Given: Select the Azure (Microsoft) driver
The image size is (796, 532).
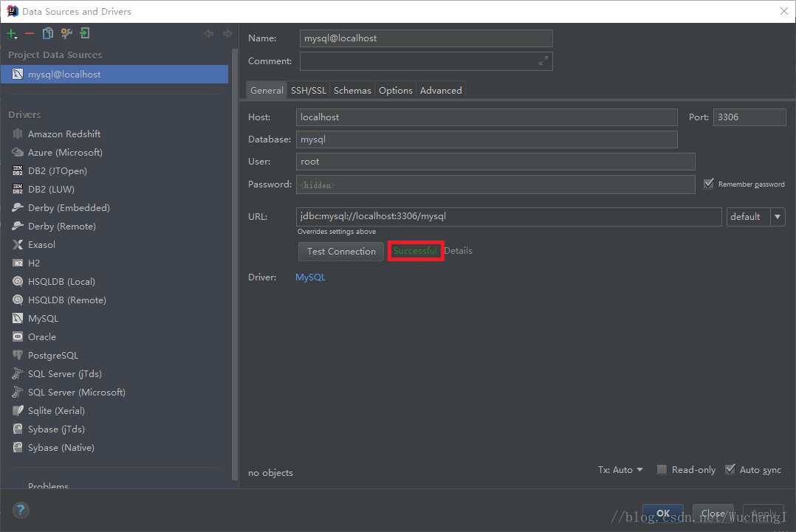Looking at the screenshot, I should (x=65, y=152).
